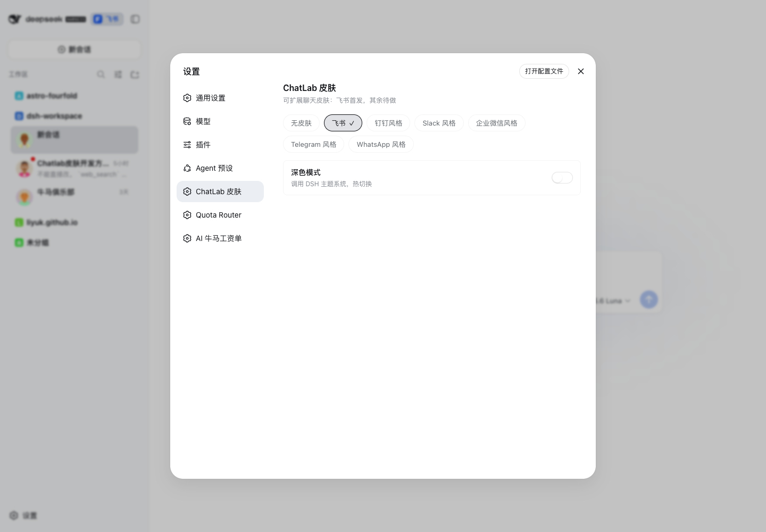The image size is (766, 532).
Task: Click 打开配置文件 button
Action: point(544,71)
